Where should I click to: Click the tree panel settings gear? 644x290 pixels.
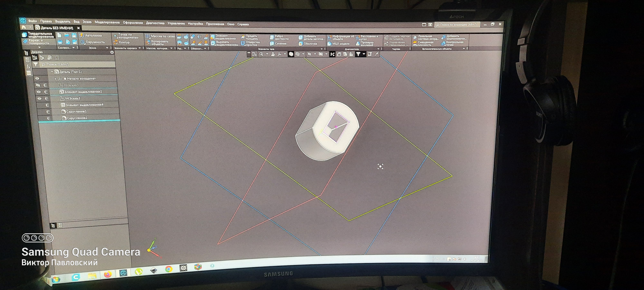(112, 52)
